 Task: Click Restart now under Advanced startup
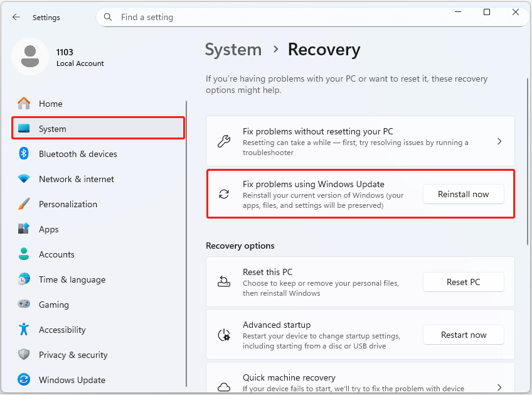click(463, 335)
